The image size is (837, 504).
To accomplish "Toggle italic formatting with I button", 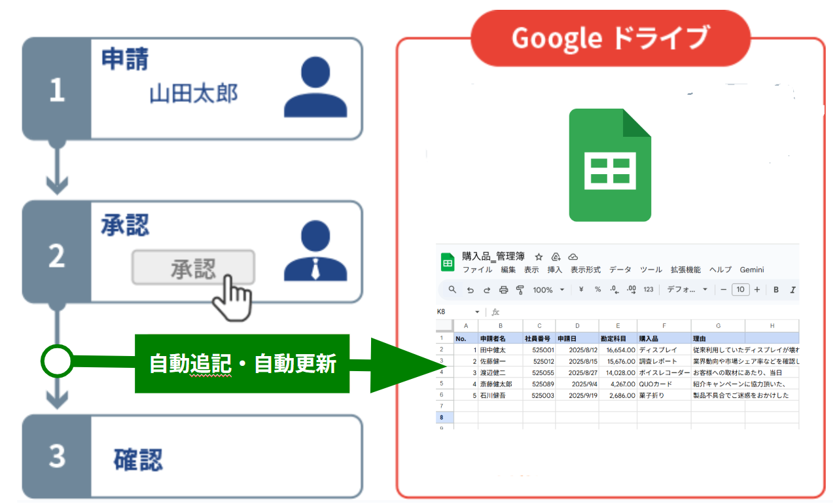I will point(792,290).
